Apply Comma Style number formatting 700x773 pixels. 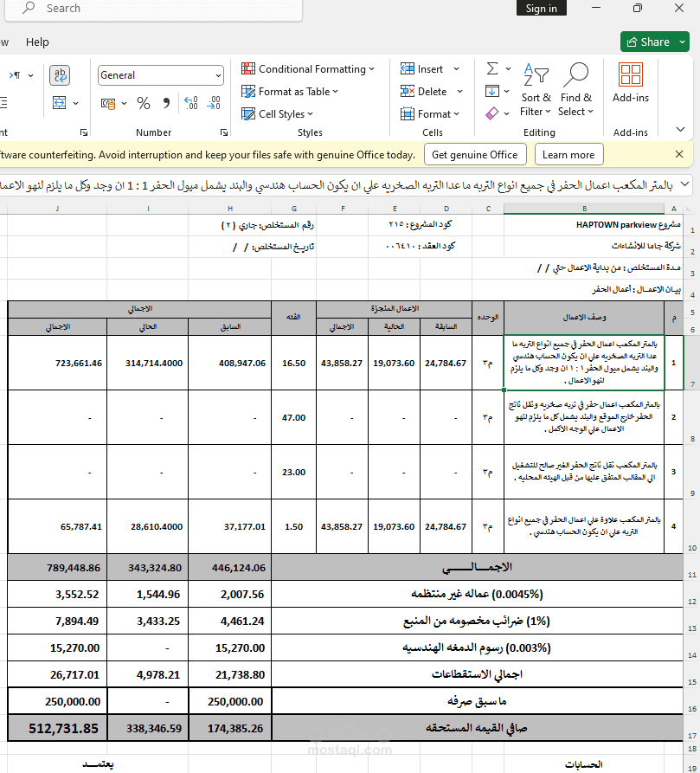click(x=166, y=102)
